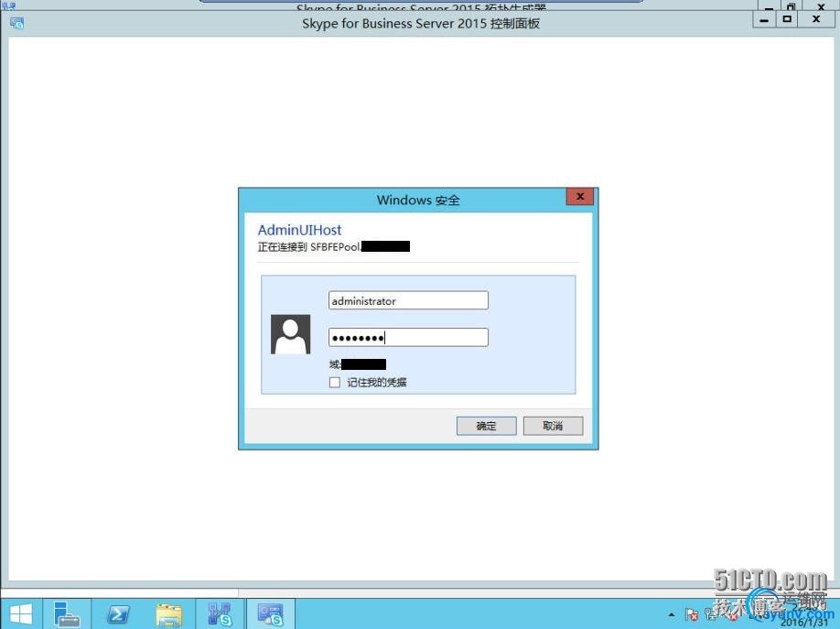The height and width of the screenshot is (629, 840).
Task: Select the Skype Control Panel taskbar icon
Action: click(270, 614)
